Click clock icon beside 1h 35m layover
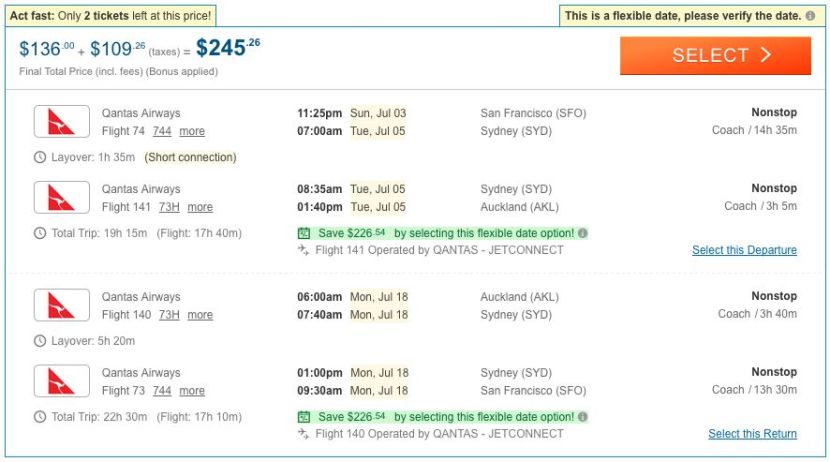The height and width of the screenshot is (462, 830). tap(40, 157)
